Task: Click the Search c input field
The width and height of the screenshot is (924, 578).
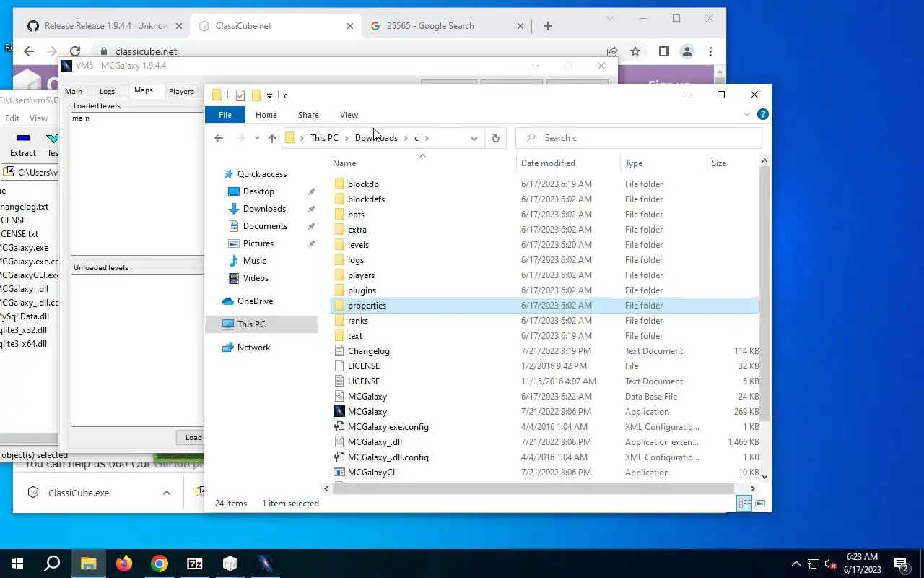Action: coord(639,138)
